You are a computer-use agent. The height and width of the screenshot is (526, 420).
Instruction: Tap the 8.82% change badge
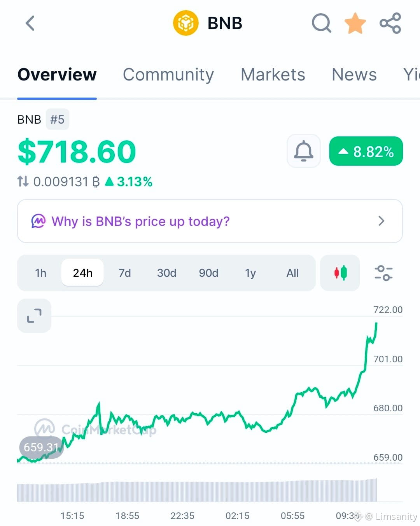366,151
